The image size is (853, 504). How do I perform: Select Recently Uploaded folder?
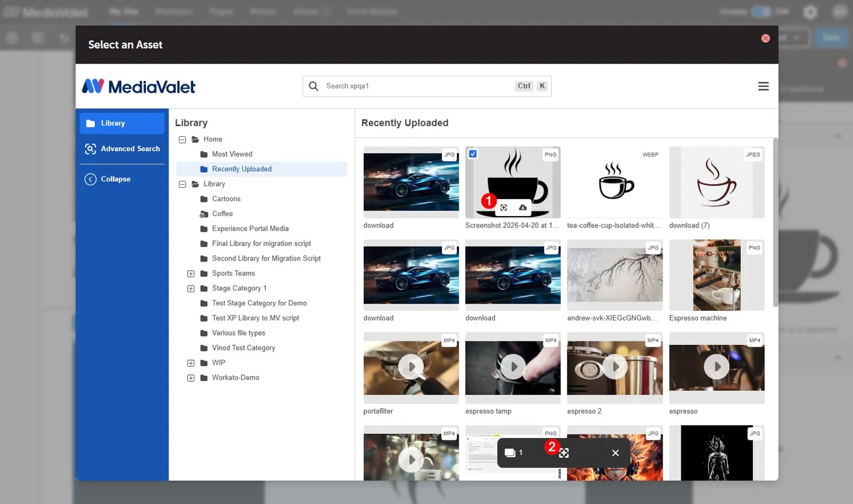261,169
